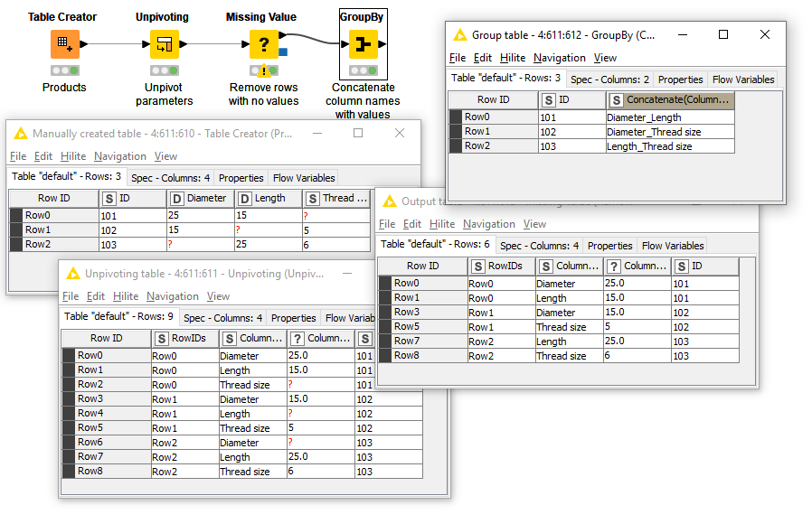Close the Group table window
Image resolution: width=812 pixels, height=524 pixels.
[764, 34]
